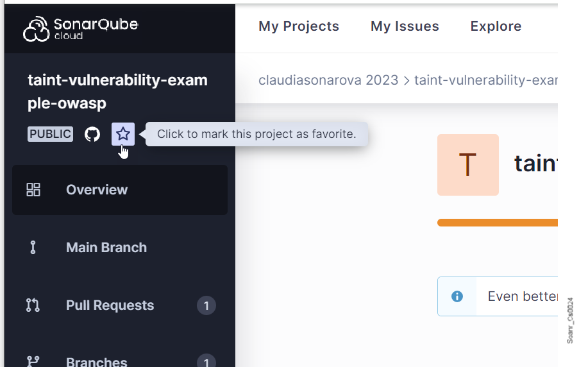The width and height of the screenshot is (588, 367).
Task: Click the Pull Requests icon in sidebar
Action: 33,305
